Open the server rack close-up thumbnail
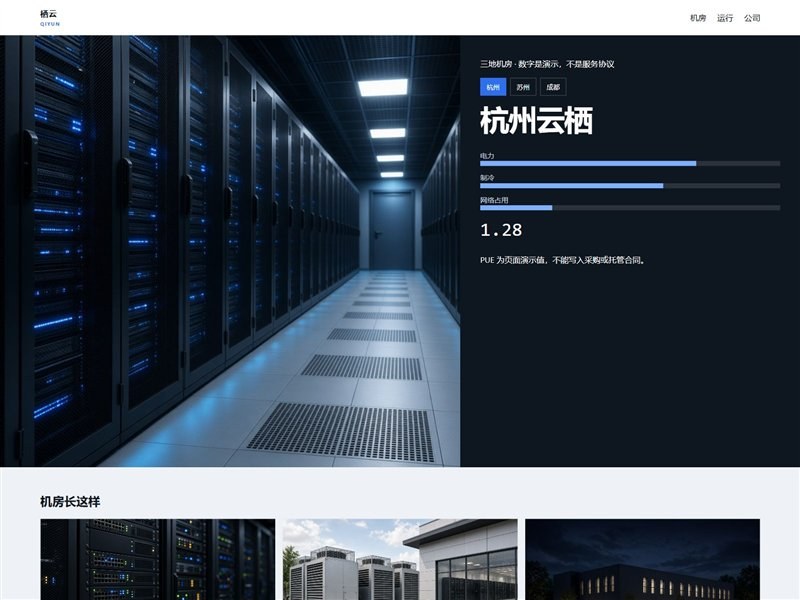 [x=158, y=560]
